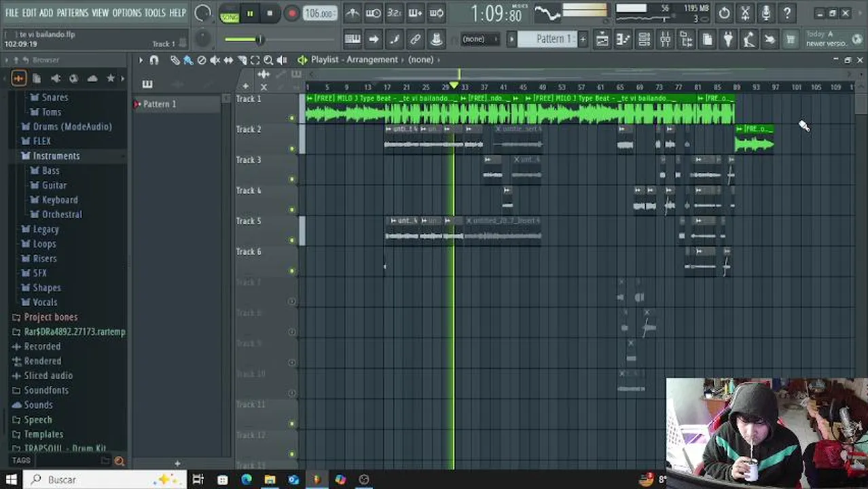This screenshot has width=868, height=489.
Task: Select the playlist Delete tool
Action: (x=202, y=60)
